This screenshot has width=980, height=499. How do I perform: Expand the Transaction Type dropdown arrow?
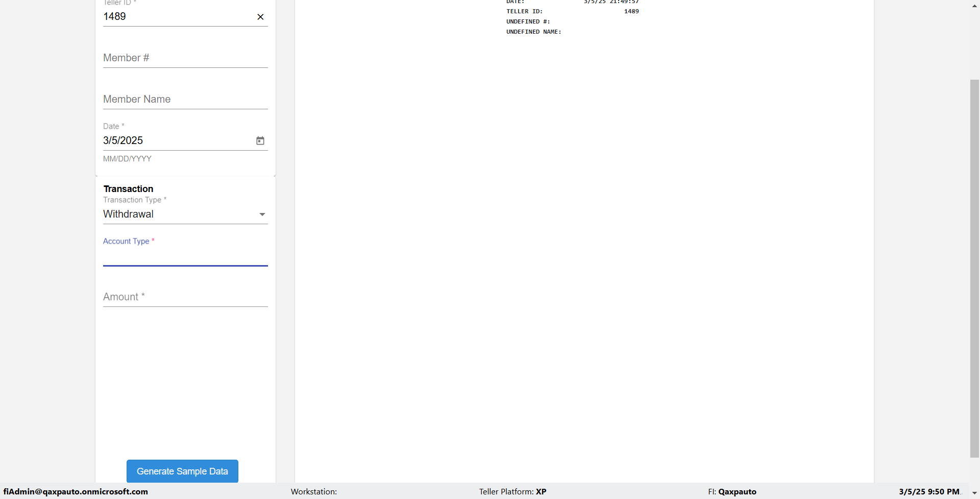click(262, 215)
